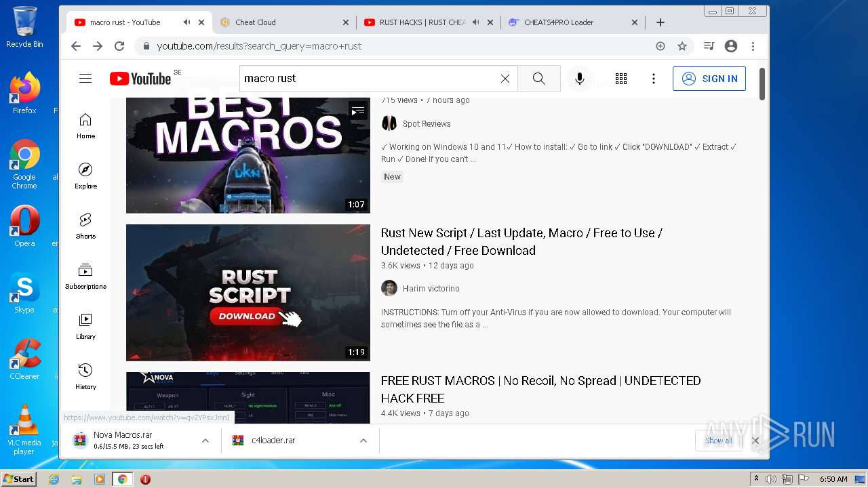Bookmark this page with the star
The height and width of the screenshot is (488, 868).
coord(682,46)
